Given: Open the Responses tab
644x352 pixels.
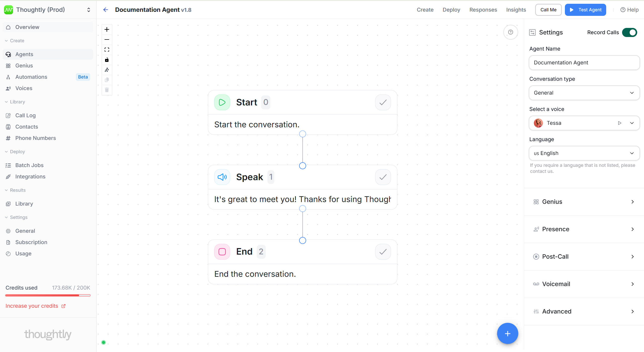Looking at the screenshot, I should click(483, 10).
